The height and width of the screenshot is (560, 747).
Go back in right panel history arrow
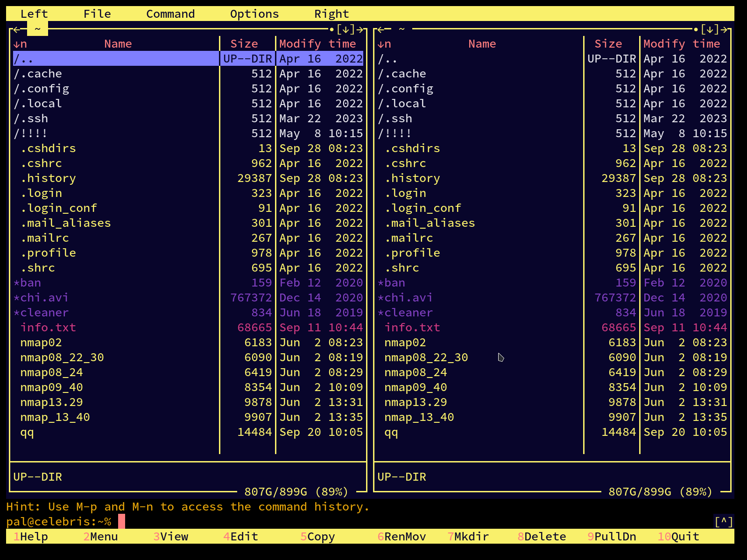[381, 29]
